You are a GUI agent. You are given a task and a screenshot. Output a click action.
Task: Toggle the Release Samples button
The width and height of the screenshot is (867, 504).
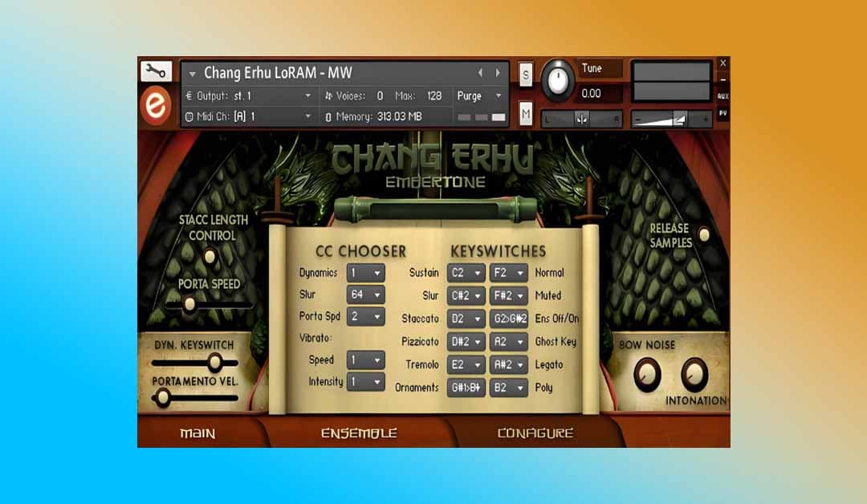(704, 234)
